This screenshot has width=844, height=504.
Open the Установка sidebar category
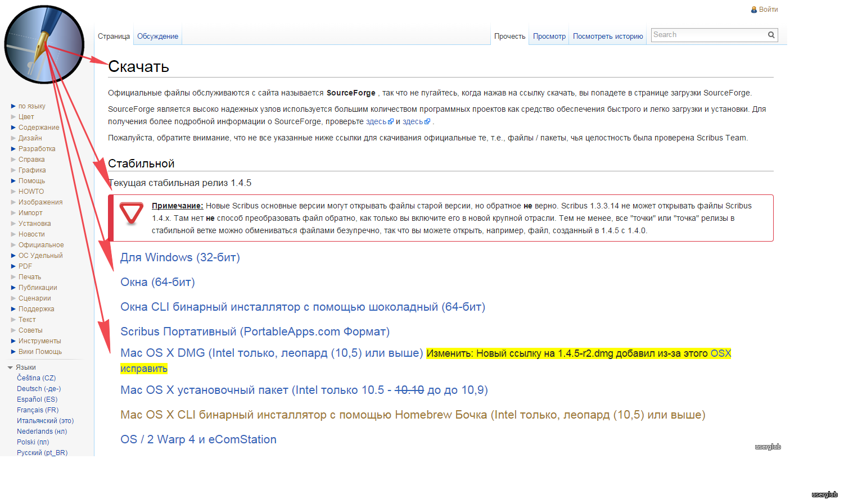click(x=35, y=224)
